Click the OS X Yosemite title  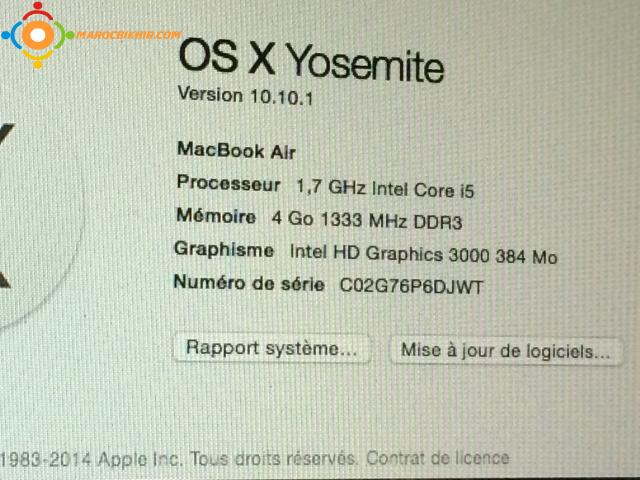click(x=311, y=60)
